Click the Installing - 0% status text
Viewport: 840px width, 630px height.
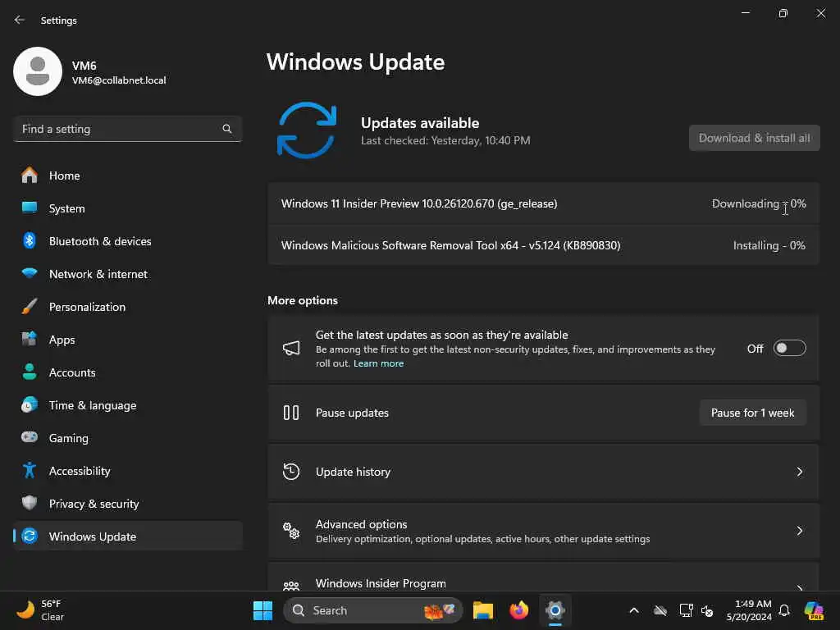(769, 245)
